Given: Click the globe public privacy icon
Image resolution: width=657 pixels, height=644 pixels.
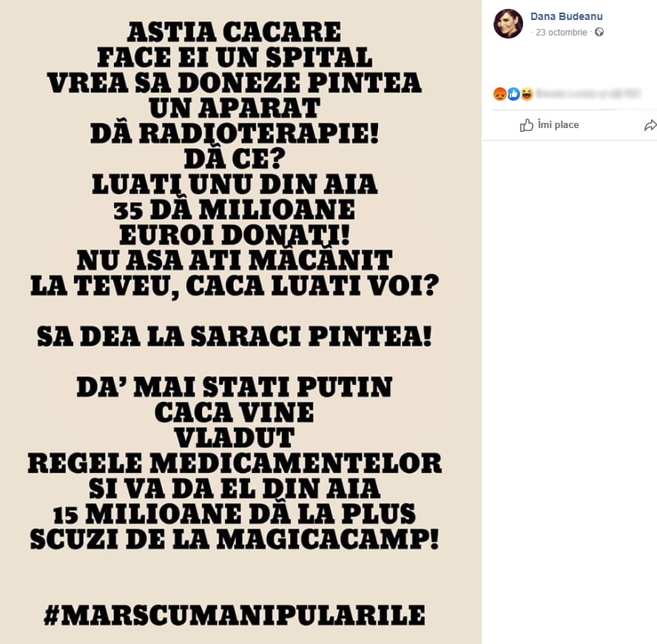Looking at the screenshot, I should coord(599,33).
